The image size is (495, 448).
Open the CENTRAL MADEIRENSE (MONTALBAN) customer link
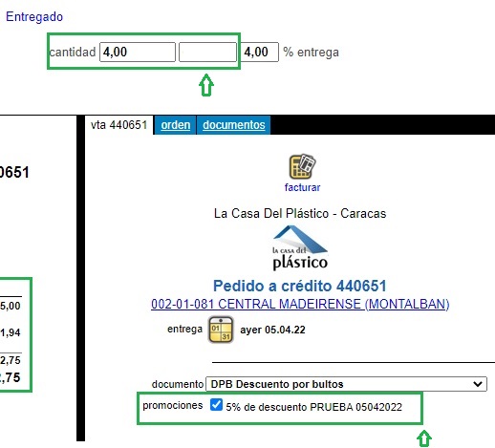tap(300, 304)
